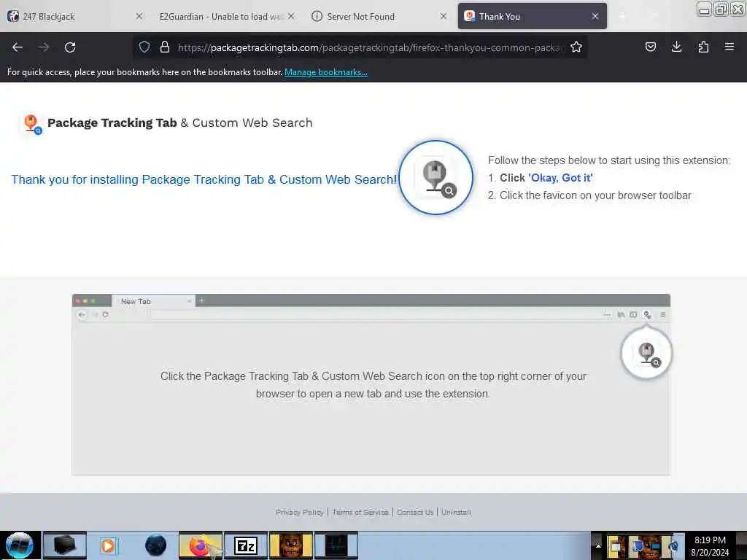Viewport: 747px width, 560px height.
Task: Open the Extensions panel
Action: 703,47
